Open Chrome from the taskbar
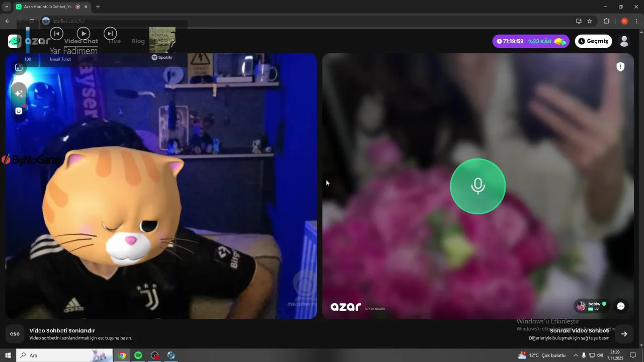 122,355
